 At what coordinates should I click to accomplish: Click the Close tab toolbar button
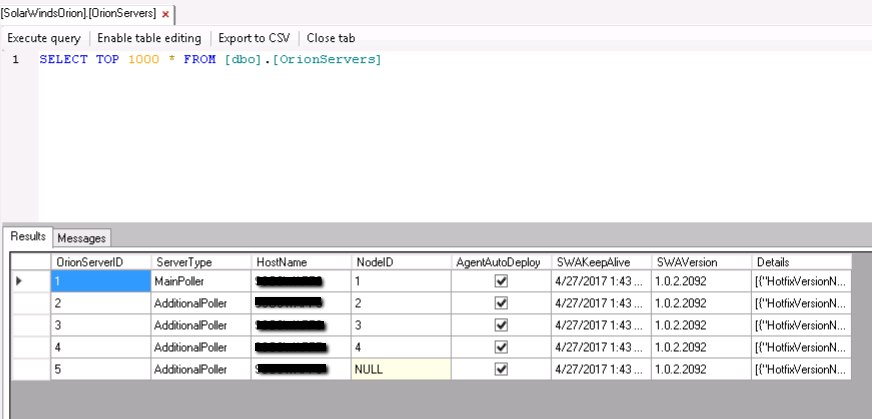coord(331,38)
